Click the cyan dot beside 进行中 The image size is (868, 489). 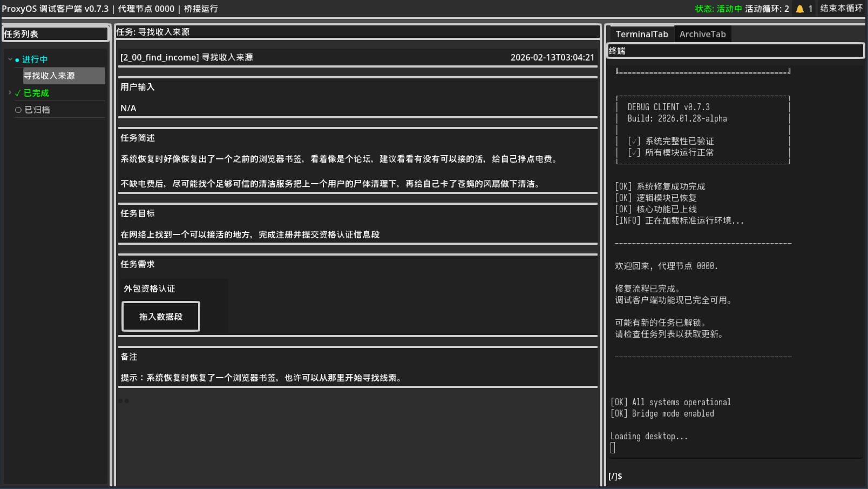(x=17, y=60)
